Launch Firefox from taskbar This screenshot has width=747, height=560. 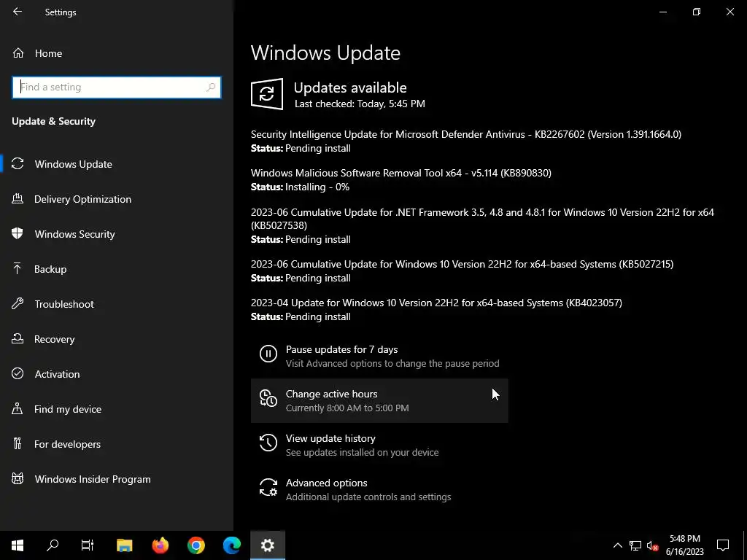point(160,545)
